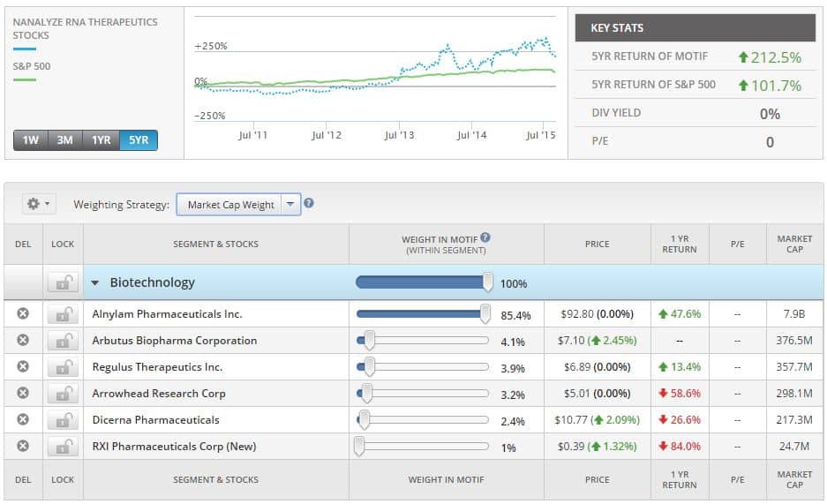This screenshot has width=827, height=504.
Task: Remove Arbutus Biopharma Corporation row
Action: 23,341
